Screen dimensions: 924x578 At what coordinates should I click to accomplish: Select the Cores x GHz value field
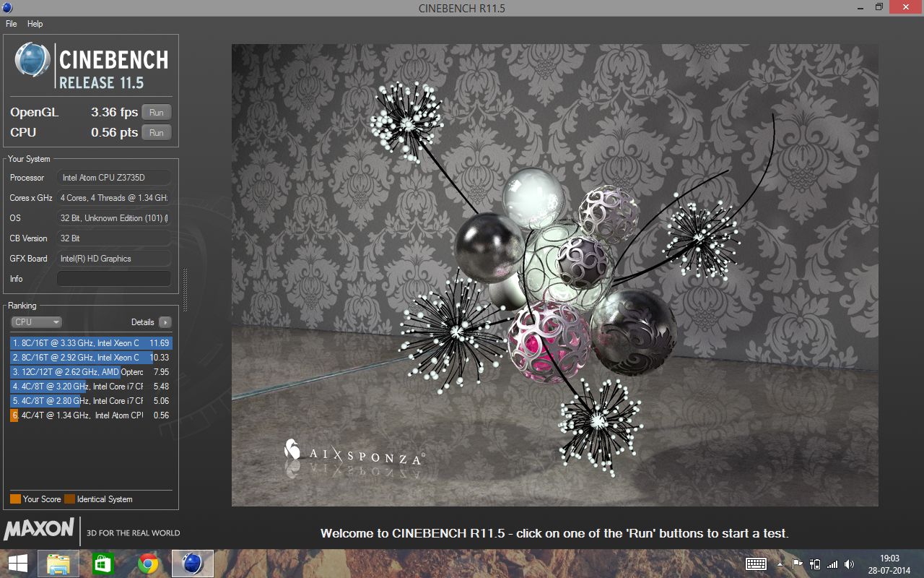coord(114,198)
